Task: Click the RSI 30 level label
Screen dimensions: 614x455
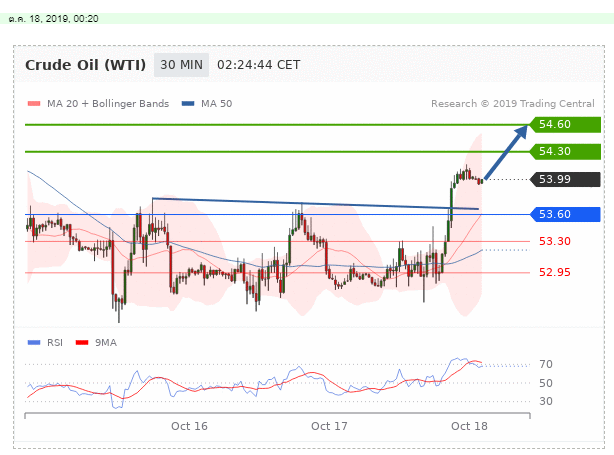Action: [x=546, y=401]
